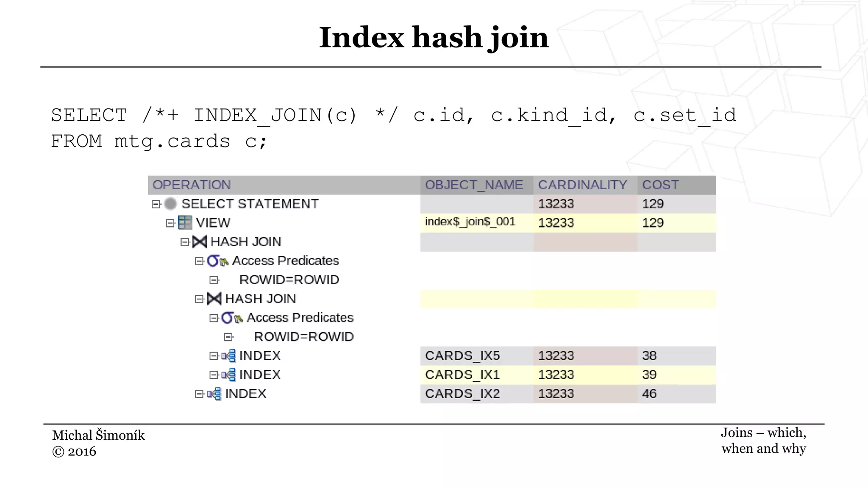The image size is (868, 488).
Task: Click the CARDS_IX2 object name cell
Action: coord(477,394)
